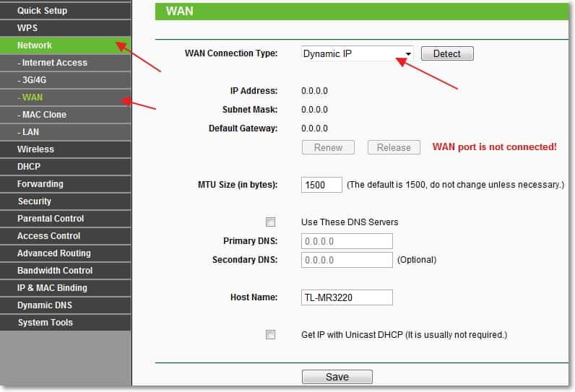Click the Release button
The width and height of the screenshot is (575, 392).
pyautogui.click(x=394, y=147)
